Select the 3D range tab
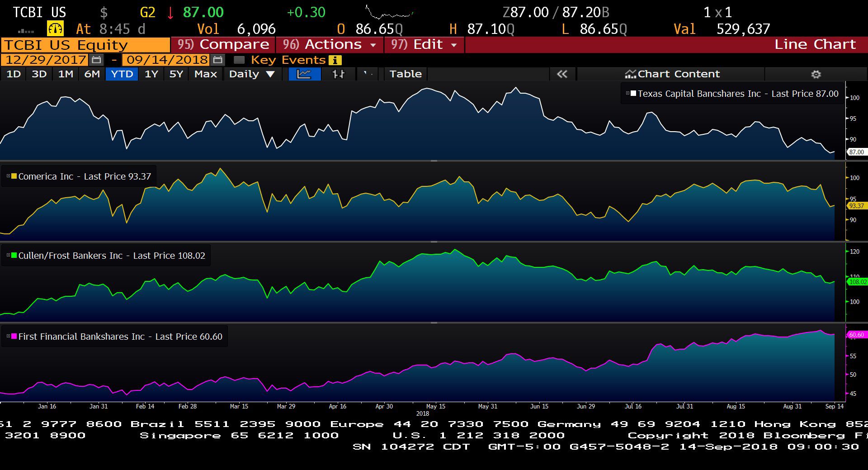 [39, 74]
